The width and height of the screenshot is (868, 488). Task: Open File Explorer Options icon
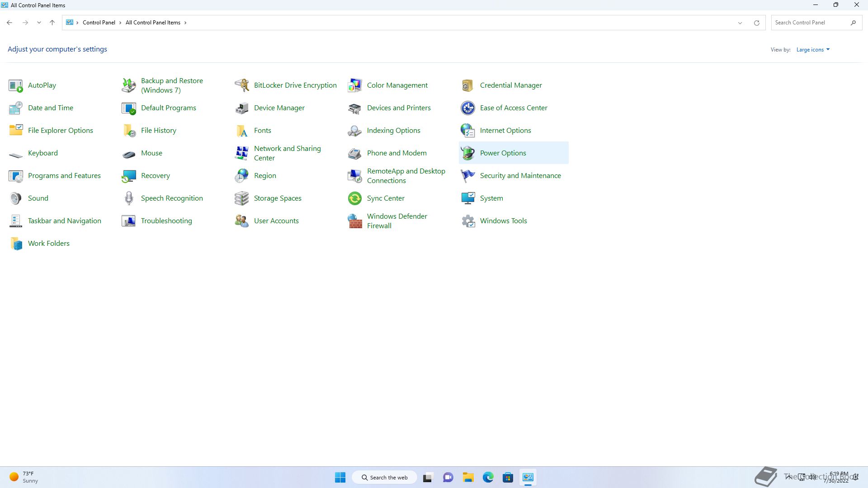pyautogui.click(x=16, y=131)
